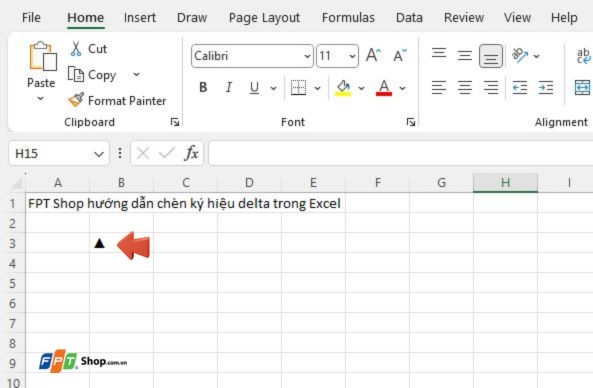593x388 pixels.
Task: Select column H header
Action: coord(505,183)
